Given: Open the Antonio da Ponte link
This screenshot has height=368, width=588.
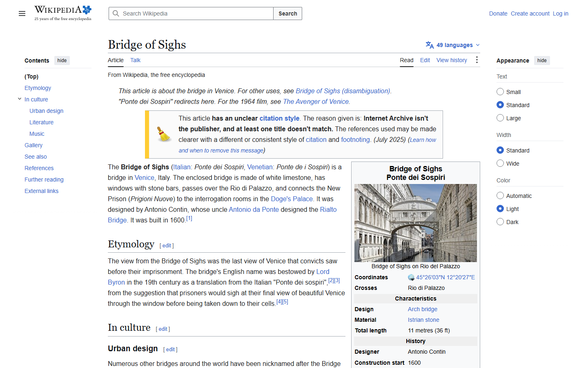Looking at the screenshot, I should (x=254, y=209).
